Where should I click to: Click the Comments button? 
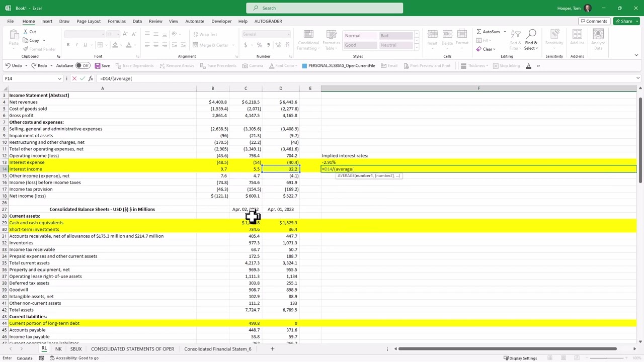click(593, 21)
